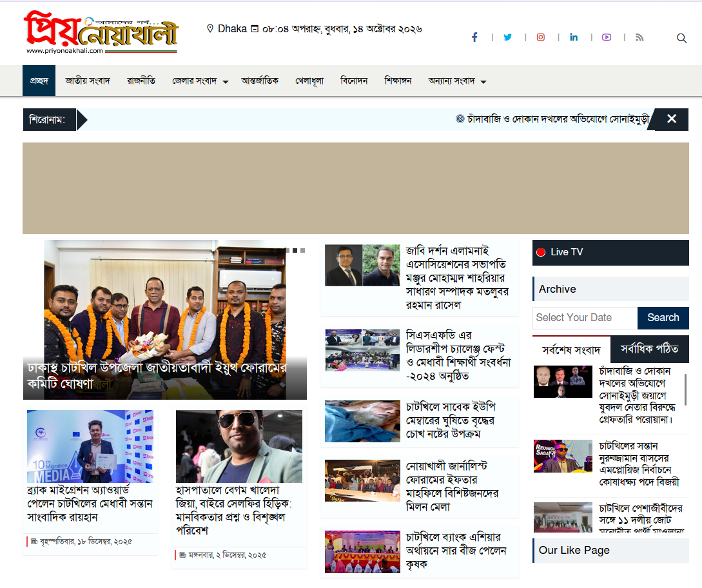Image resolution: width=702 pixels, height=588 pixels.
Task: Open the বৃদ্ধের চোখ নষ্টের article thumbnail
Action: (x=363, y=422)
